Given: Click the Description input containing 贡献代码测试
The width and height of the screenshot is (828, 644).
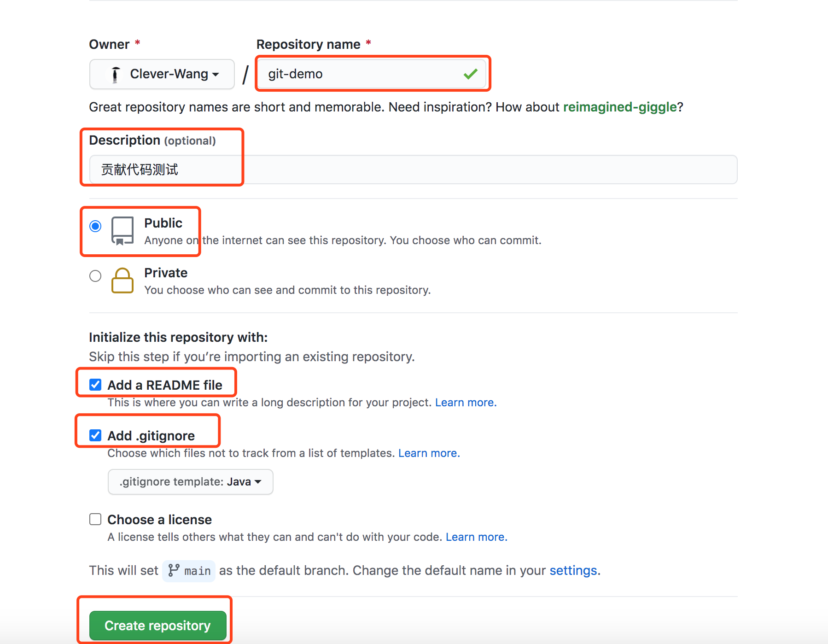Looking at the screenshot, I should (276, 170).
